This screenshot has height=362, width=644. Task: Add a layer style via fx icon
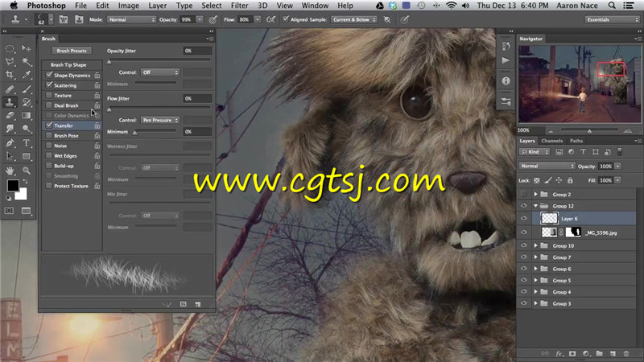pos(559,353)
